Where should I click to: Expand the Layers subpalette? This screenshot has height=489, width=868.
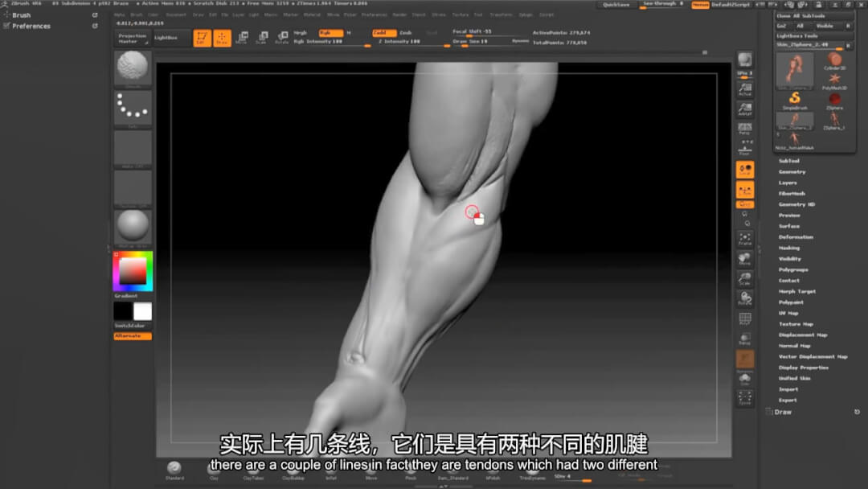click(788, 183)
